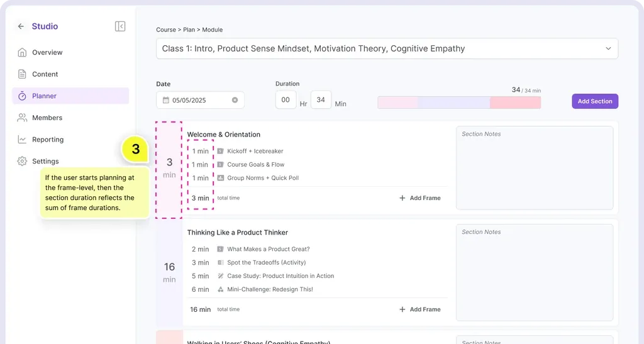
Task: Click the Mini-Challenge frame icon
Action: pyautogui.click(x=221, y=289)
